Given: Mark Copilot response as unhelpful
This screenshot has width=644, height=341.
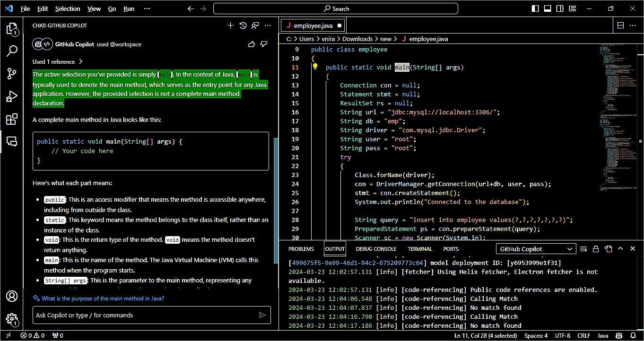Looking at the screenshot, I should pos(264,44).
